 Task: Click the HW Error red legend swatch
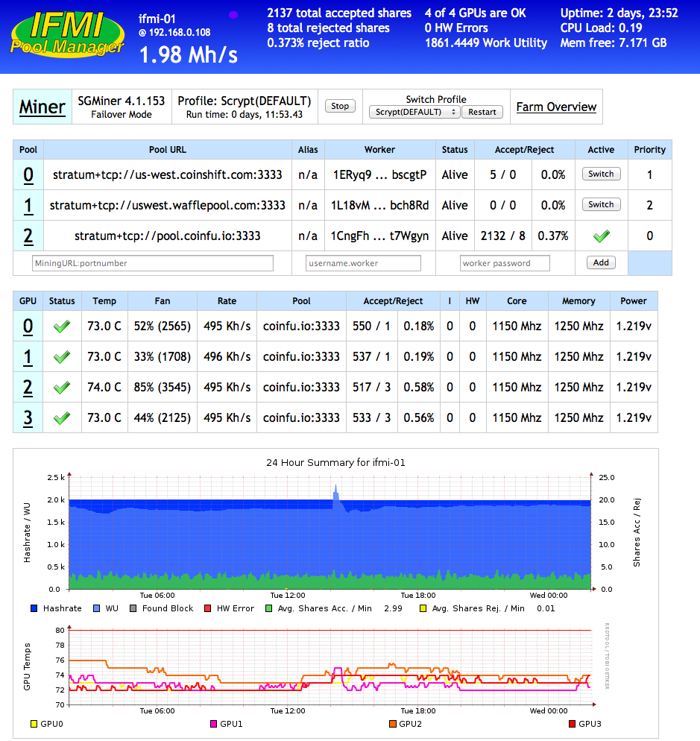click(x=207, y=608)
